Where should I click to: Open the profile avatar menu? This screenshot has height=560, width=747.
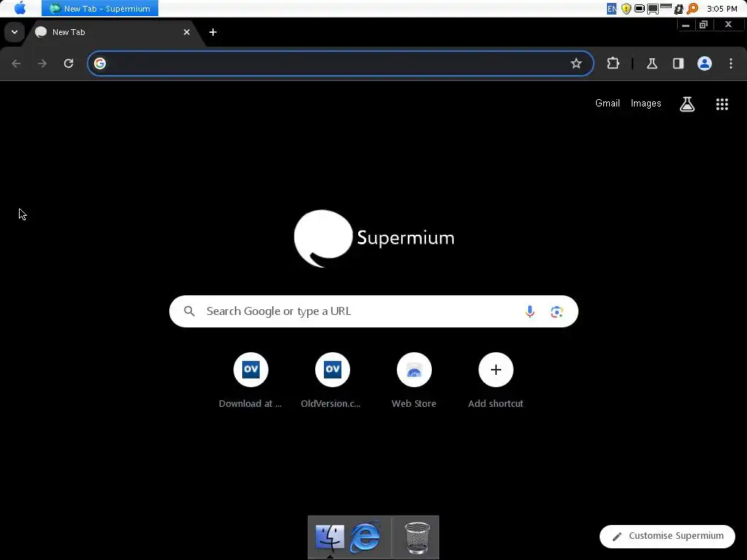click(x=705, y=63)
